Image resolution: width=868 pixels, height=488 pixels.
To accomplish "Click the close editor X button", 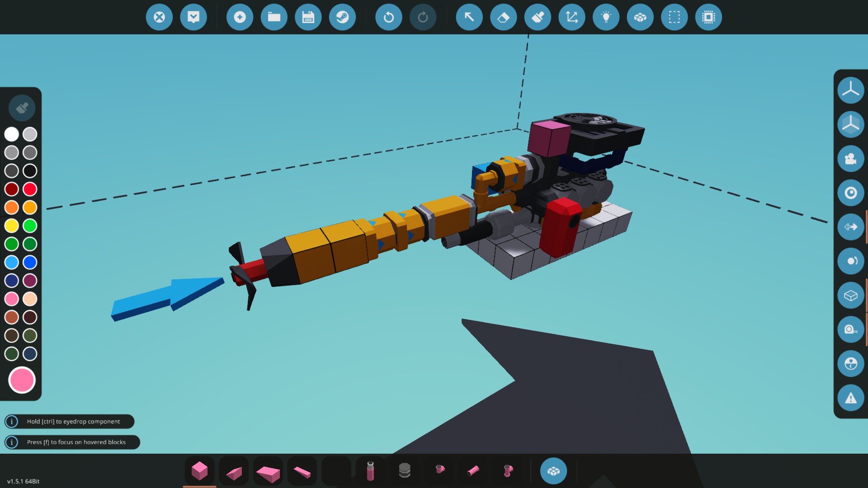I will coord(159,17).
